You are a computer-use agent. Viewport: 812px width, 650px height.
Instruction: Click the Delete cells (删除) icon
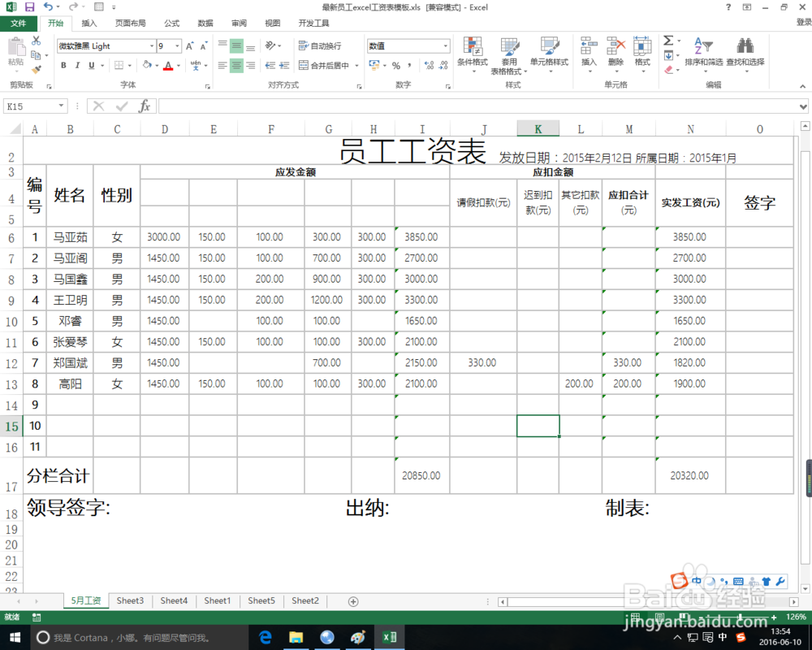615,45
